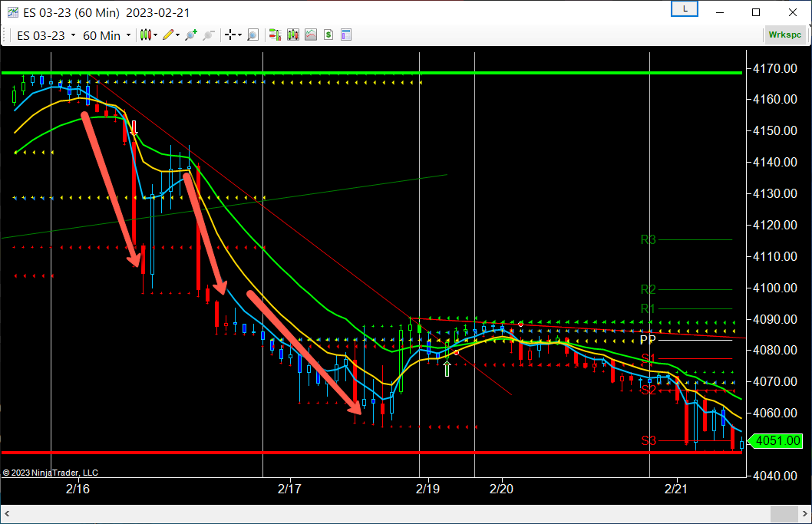This screenshot has height=524, width=812.
Task: Click the 4130.00 price axis label
Action: 774,193
